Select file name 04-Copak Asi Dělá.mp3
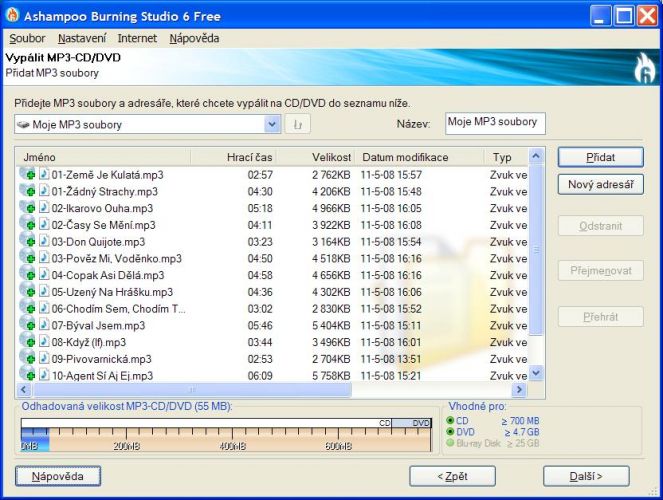 click(x=108, y=276)
